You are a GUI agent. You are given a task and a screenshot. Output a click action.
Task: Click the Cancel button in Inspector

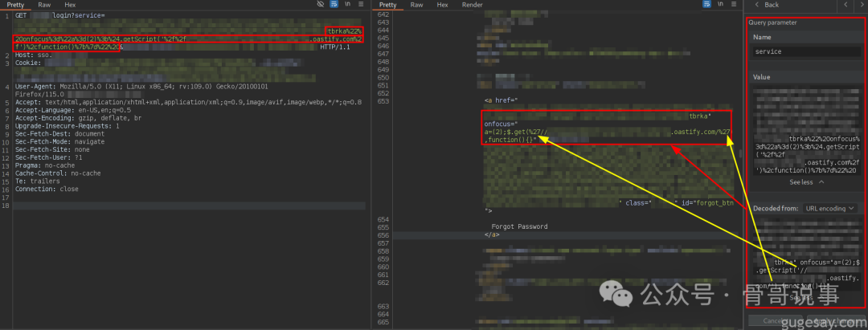[775, 320]
